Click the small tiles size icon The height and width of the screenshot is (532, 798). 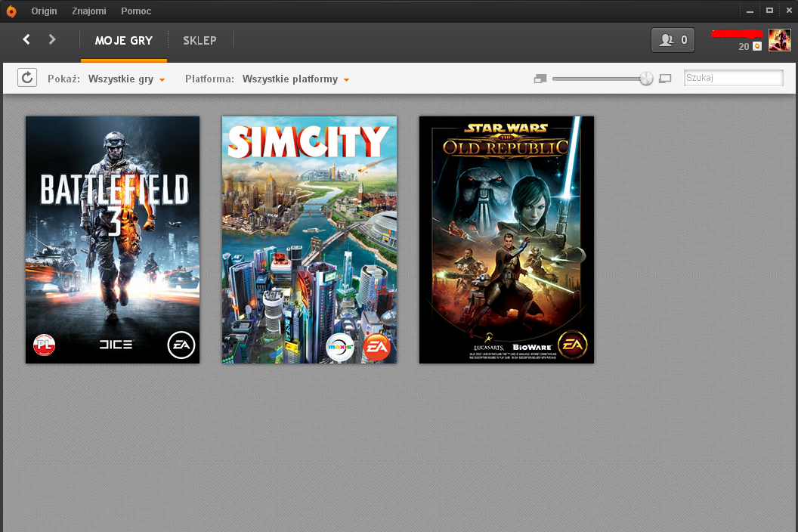click(x=540, y=79)
